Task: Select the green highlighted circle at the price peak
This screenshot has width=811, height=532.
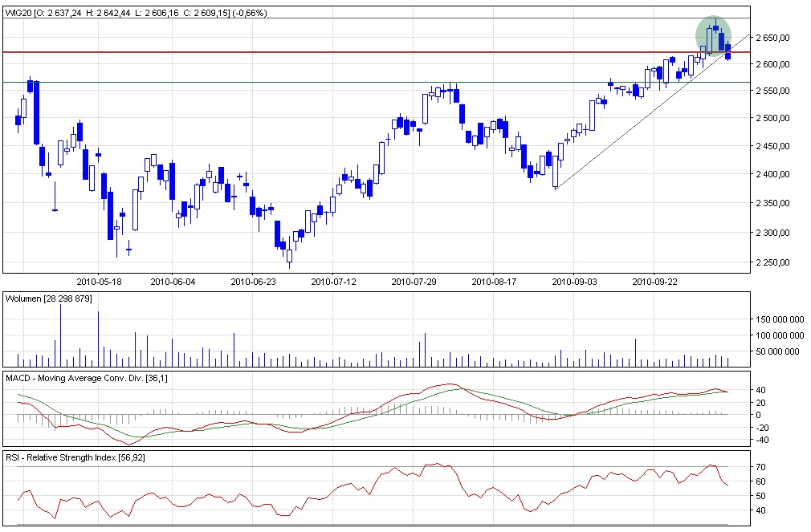Action: (712, 34)
